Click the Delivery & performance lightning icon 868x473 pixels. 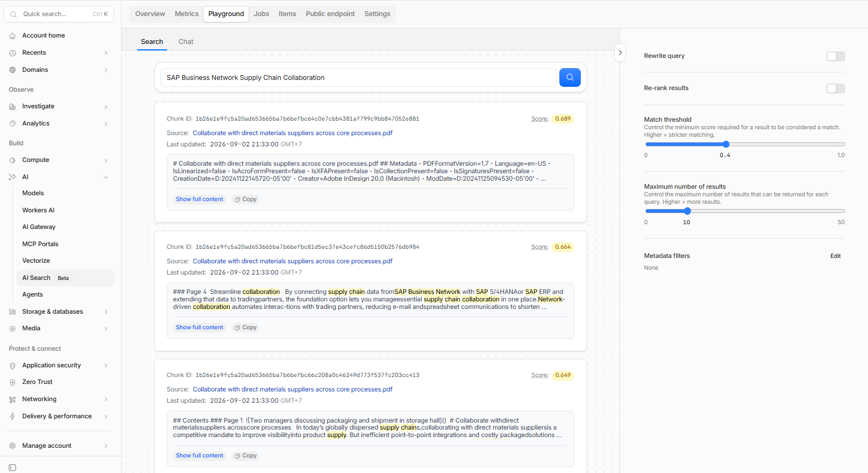pyautogui.click(x=12, y=416)
